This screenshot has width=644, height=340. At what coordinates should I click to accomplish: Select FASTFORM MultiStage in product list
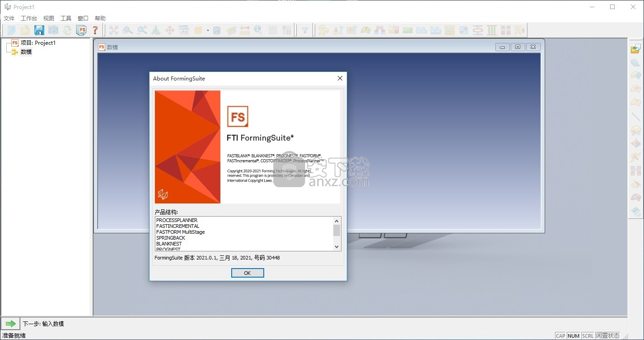[x=180, y=232]
